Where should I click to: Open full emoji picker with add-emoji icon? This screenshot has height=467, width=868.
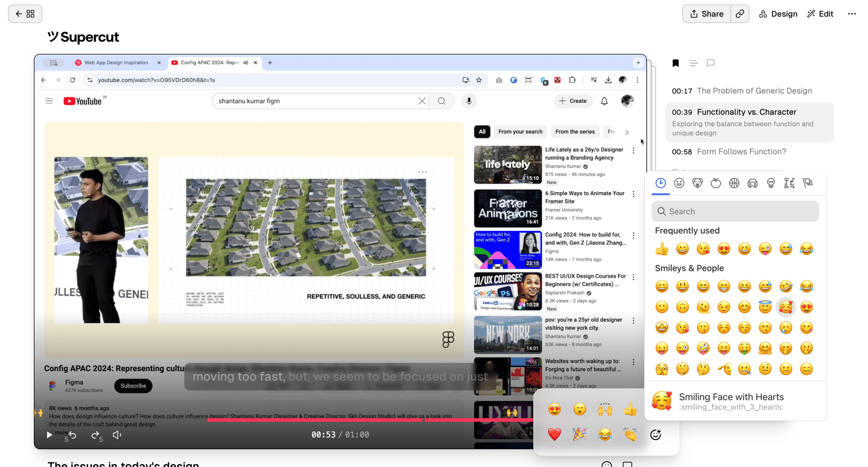point(656,435)
